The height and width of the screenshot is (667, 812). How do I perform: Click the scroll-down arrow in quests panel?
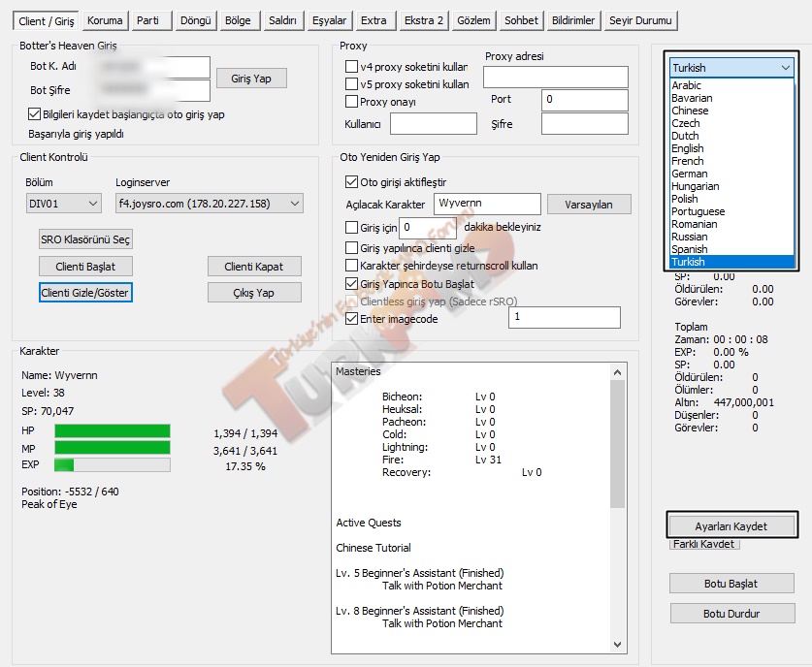(618, 645)
